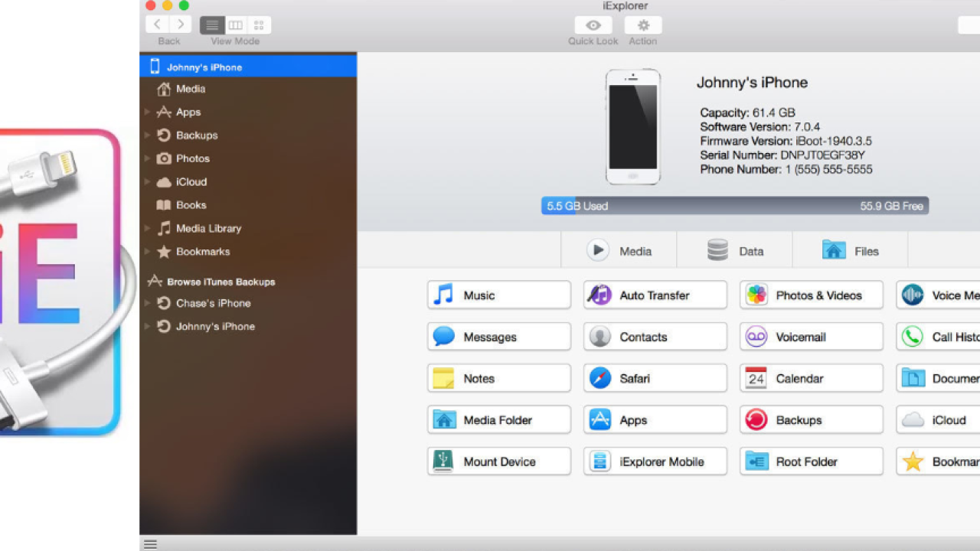Image resolution: width=980 pixels, height=551 pixels.
Task: Click the Voice Memos waveform icon
Action: coord(913,295)
